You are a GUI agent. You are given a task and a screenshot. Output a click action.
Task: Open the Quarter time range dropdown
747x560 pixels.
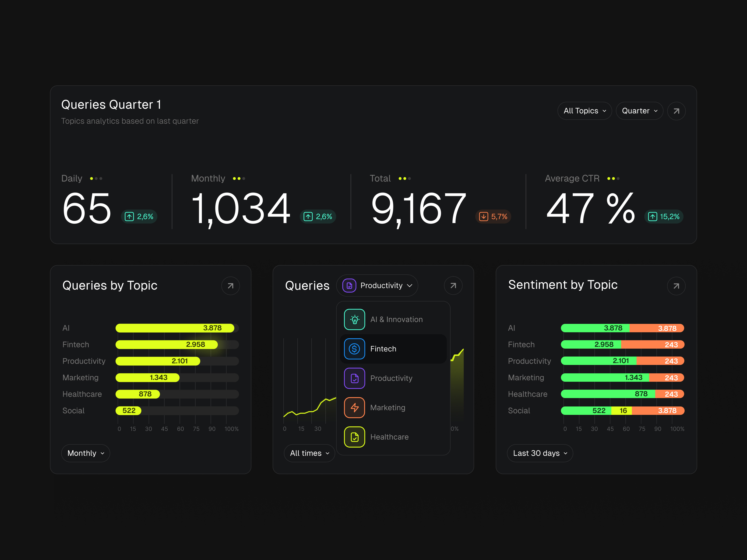pyautogui.click(x=639, y=111)
